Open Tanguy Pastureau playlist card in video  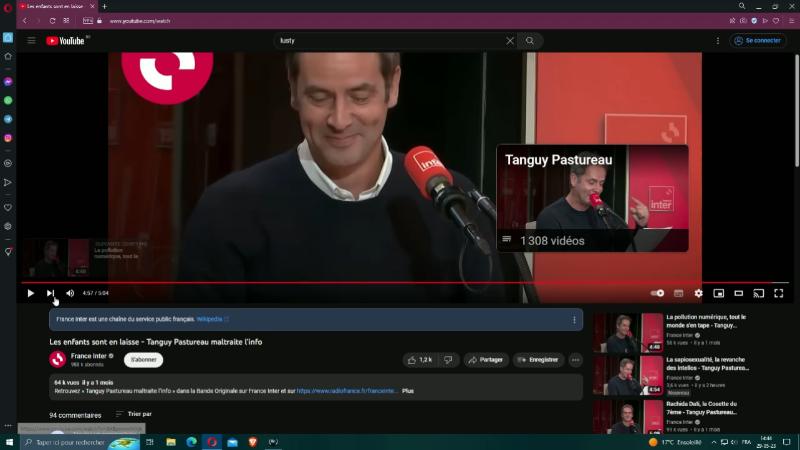point(592,198)
